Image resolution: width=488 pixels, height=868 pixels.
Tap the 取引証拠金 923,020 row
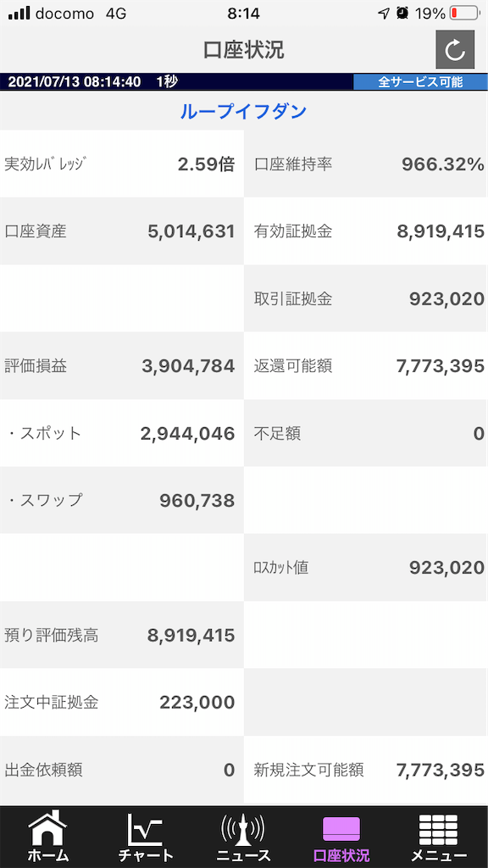pyautogui.click(x=366, y=299)
